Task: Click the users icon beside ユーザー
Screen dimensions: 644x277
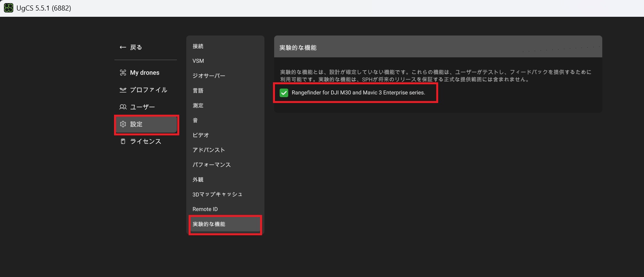Action: click(x=123, y=107)
